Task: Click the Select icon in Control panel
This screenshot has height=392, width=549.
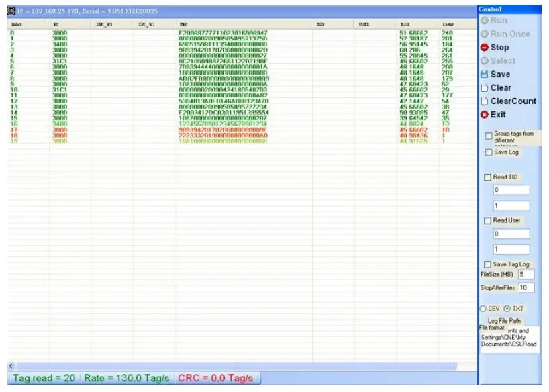Action: 484,61
